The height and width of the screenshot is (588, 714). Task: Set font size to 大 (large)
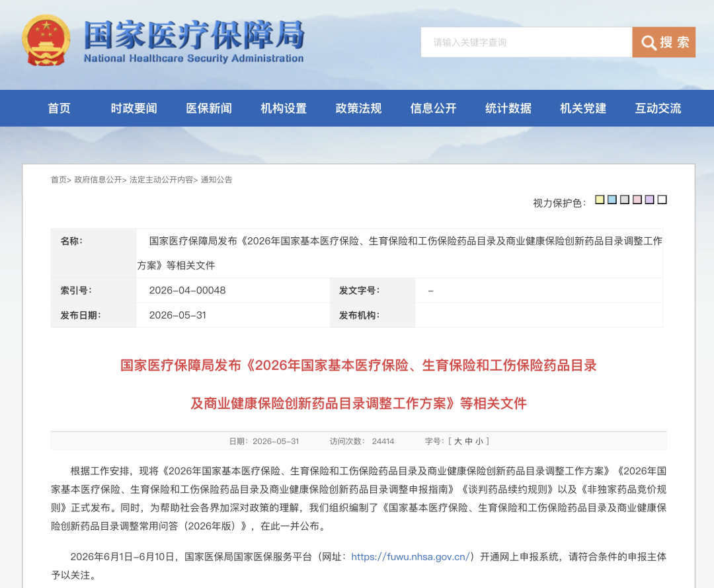457,441
